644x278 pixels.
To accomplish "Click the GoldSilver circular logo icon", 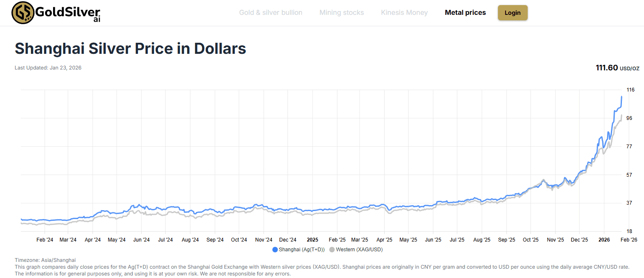I will click(x=22, y=12).
